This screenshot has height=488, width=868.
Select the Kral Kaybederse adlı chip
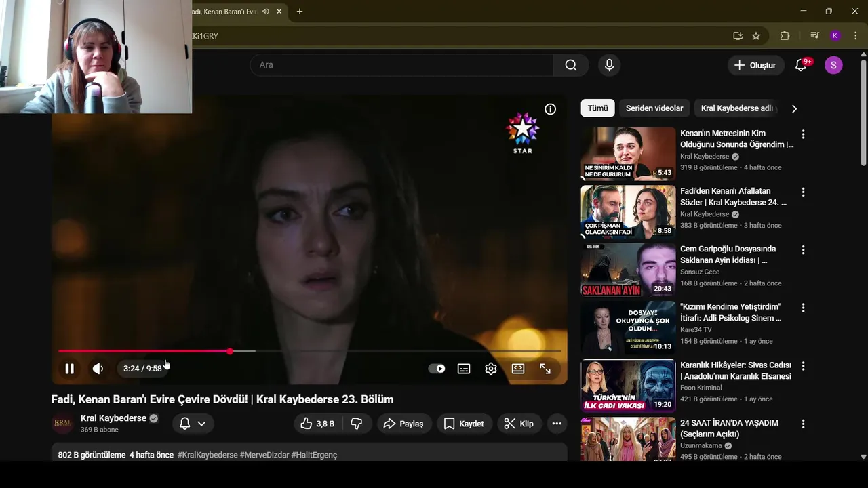[738, 108]
